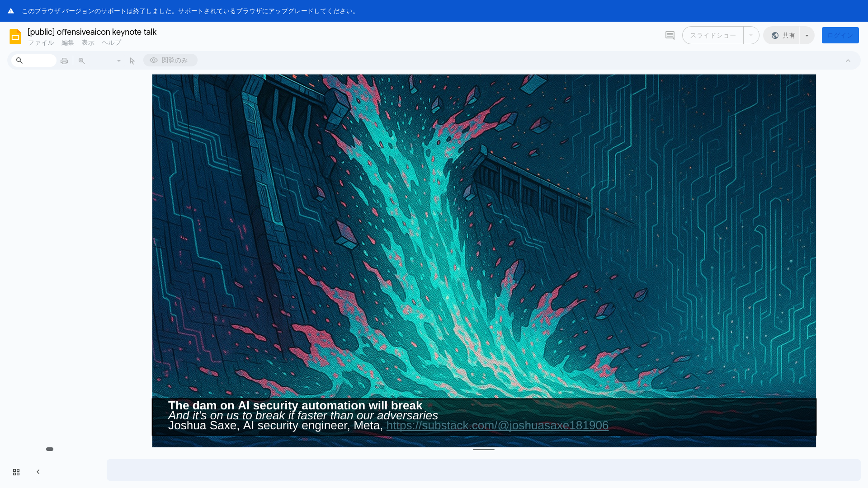868x488 pixels.
Task: Open the zoom level dropdown arrow
Action: [119, 61]
